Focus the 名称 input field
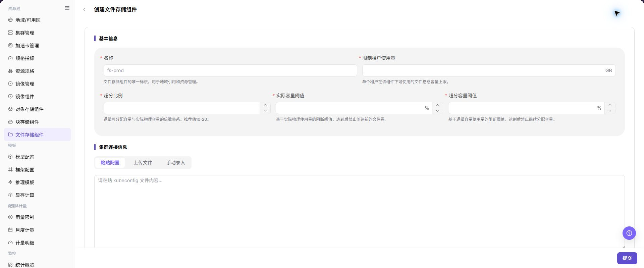644x268 pixels. click(230, 70)
